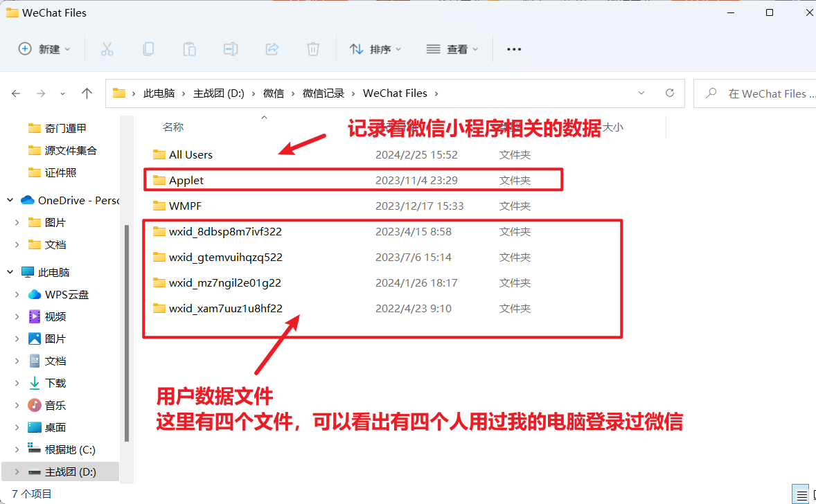
Task: Click 主战团 (D:) in the address path
Action: pyautogui.click(x=219, y=93)
